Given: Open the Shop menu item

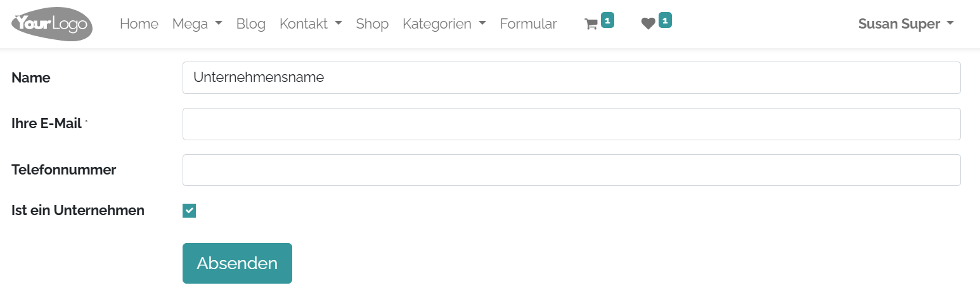Looking at the screenshot, I should (x=372, y=24).
